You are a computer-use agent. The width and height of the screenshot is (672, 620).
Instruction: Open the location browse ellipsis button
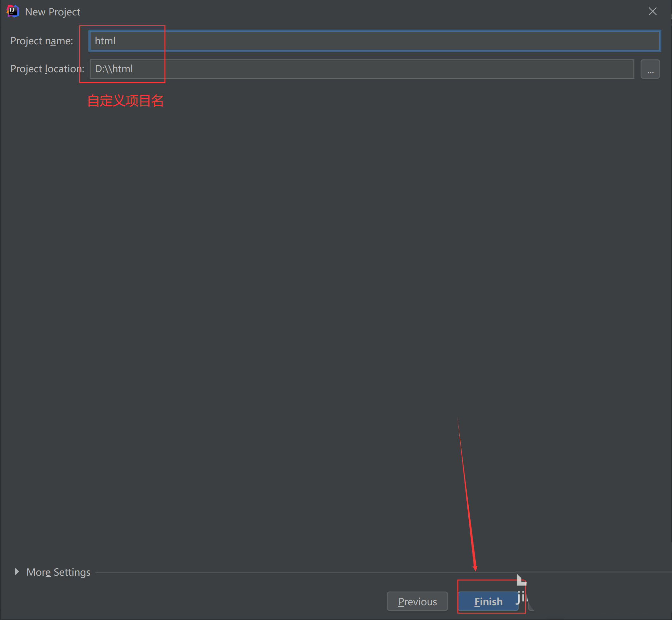pyautogui.click(x=650, y=69)
